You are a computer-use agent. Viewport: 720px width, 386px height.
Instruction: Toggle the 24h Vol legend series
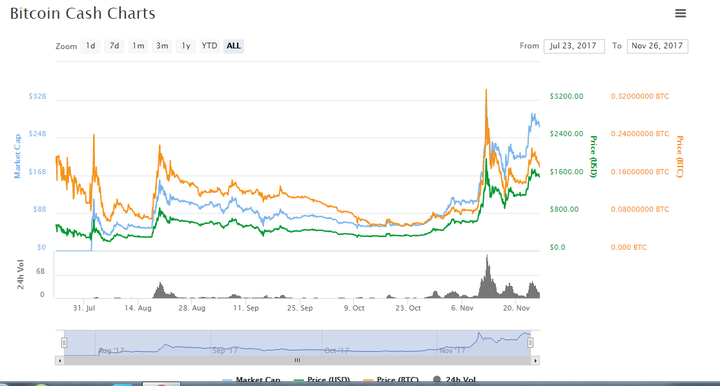[x=455, y=380]
